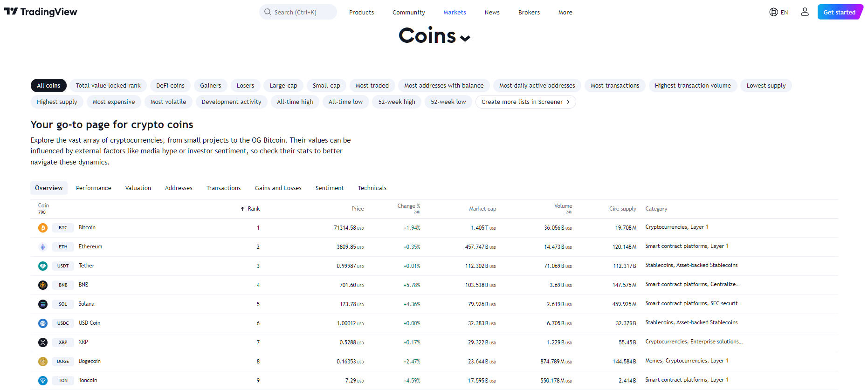Viewport: 868px width, 390px height.
Task: Choose Highest supply list
Action: [57, 102]
